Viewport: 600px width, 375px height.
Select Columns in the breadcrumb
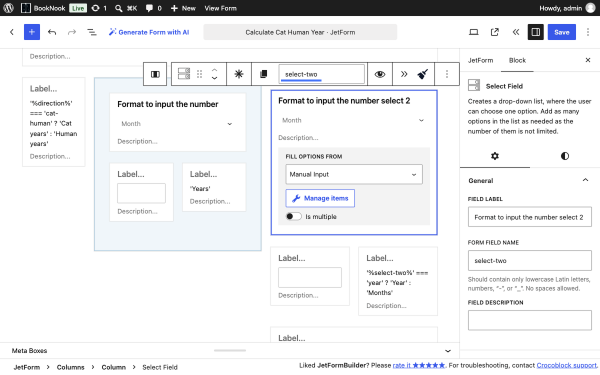(70, 367)
